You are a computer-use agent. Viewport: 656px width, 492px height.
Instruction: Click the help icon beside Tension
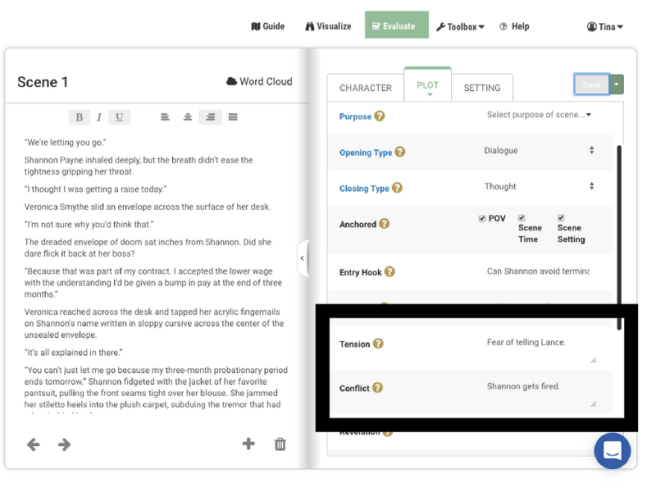coord(379,344)
